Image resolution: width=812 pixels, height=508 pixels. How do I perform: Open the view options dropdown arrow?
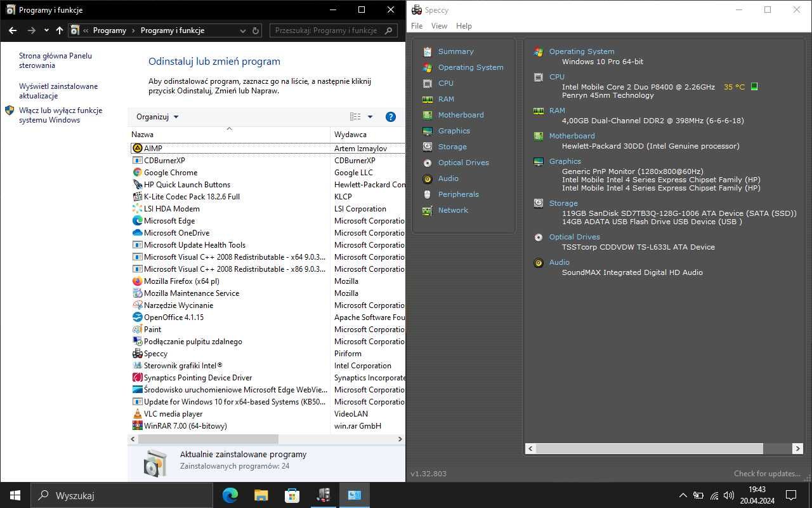coord(370,117)
